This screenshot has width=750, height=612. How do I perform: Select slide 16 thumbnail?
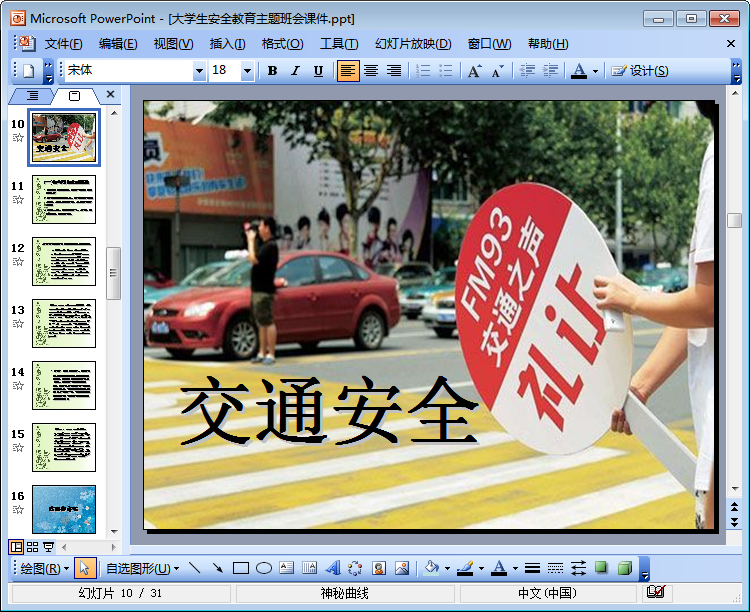click(x=64, y=509)
